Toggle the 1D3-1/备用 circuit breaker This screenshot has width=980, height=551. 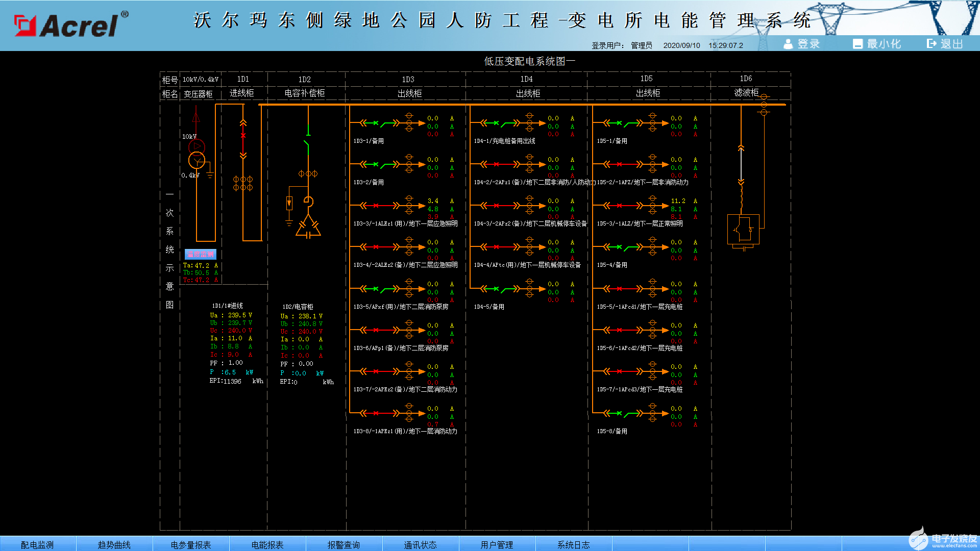(378, 123)
